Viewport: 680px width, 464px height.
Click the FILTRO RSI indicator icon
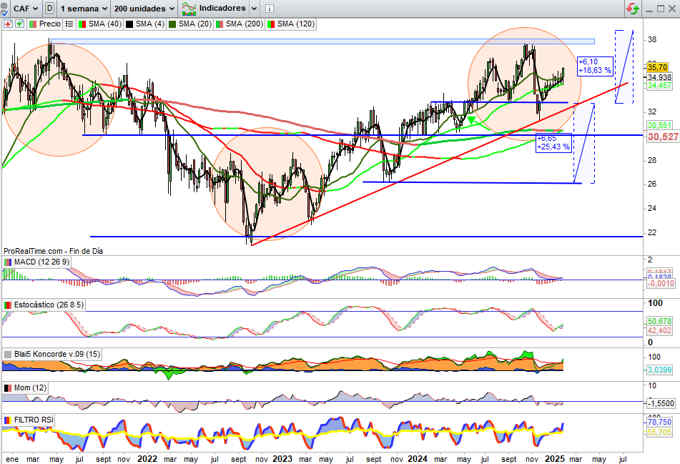pos(6,419)
